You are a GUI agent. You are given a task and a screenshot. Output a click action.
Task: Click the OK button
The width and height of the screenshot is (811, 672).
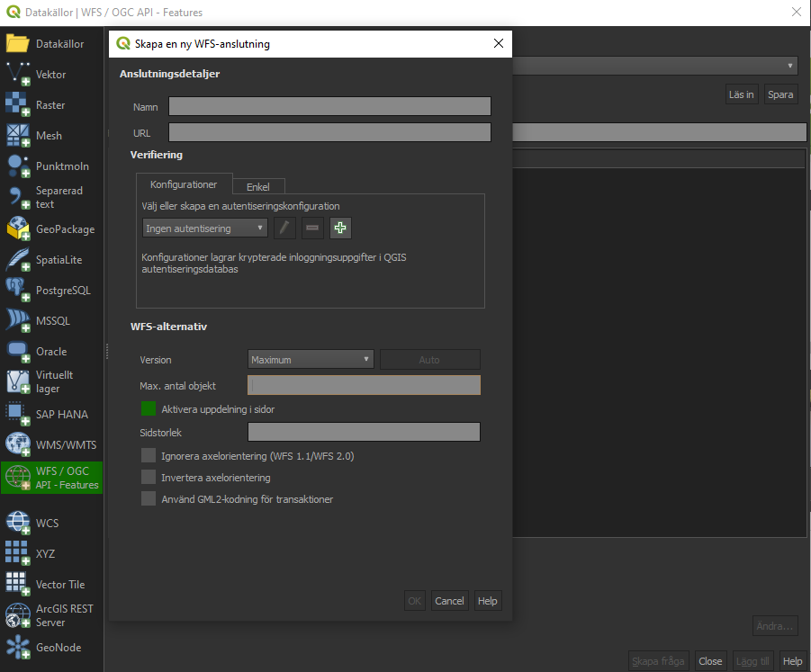(414, 601)
